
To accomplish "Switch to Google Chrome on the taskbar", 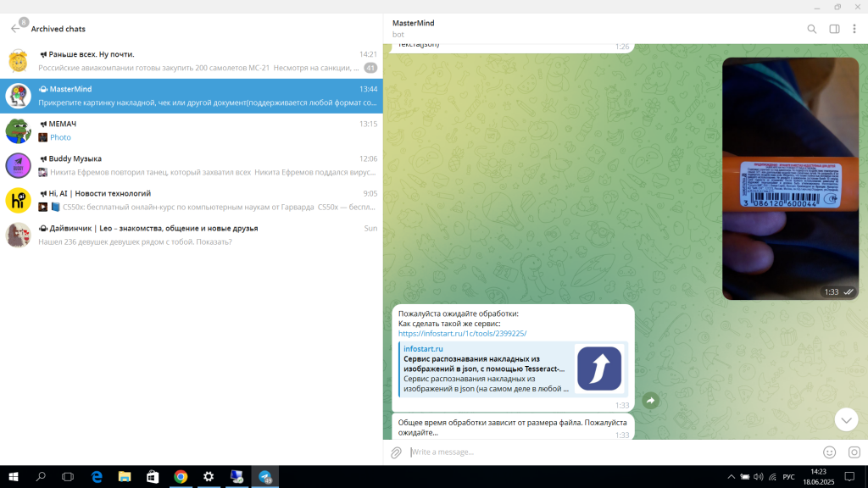I will click(x=181, y=477).
